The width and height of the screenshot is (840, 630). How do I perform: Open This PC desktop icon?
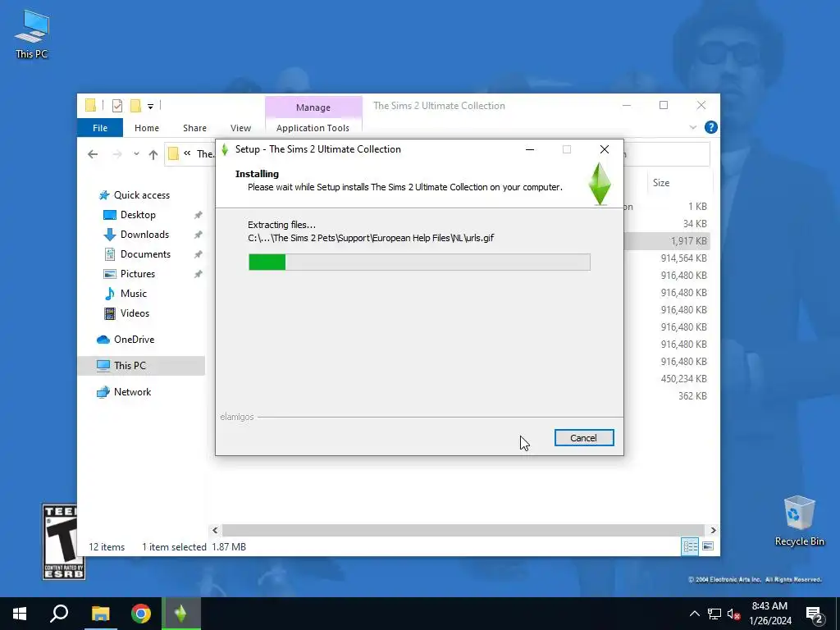coord(32,34)
